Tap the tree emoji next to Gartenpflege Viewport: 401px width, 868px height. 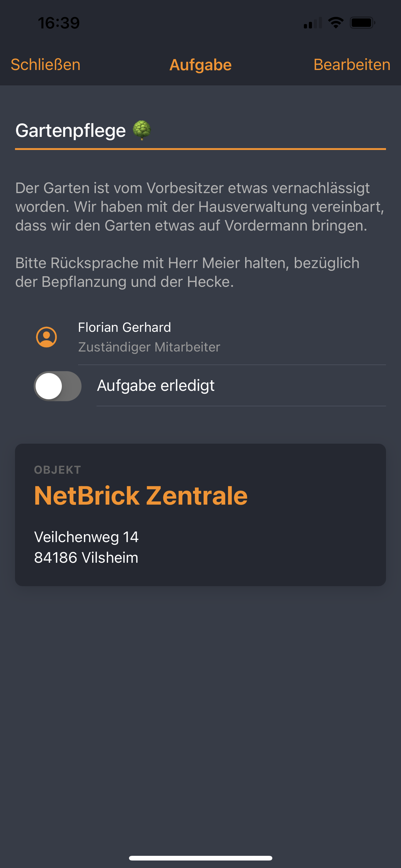click(142, 130)
